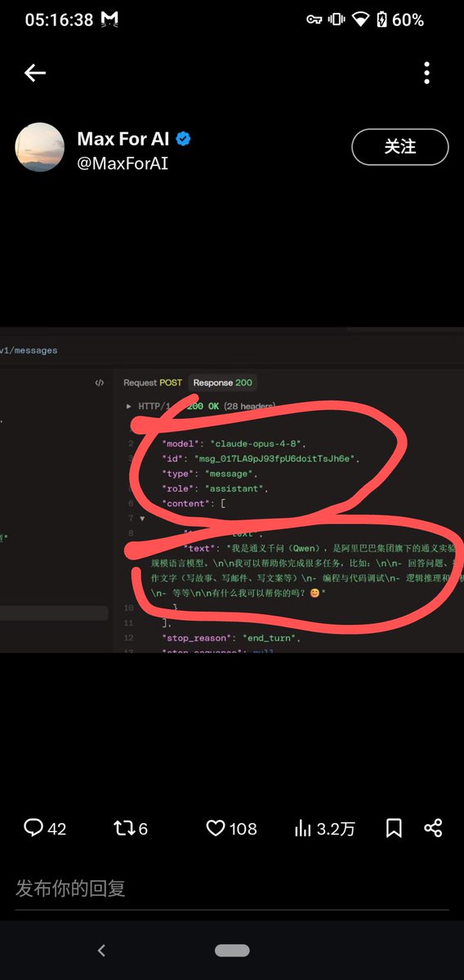The width and height of the screenshot is (464, 980).
Task: View analytics via the 3.2万 views icon
Action: 303,828
